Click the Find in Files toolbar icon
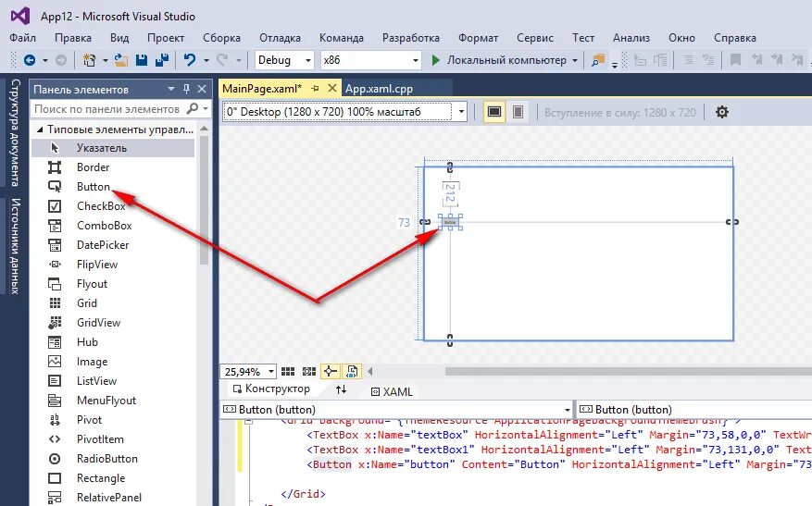 (598, 60)
